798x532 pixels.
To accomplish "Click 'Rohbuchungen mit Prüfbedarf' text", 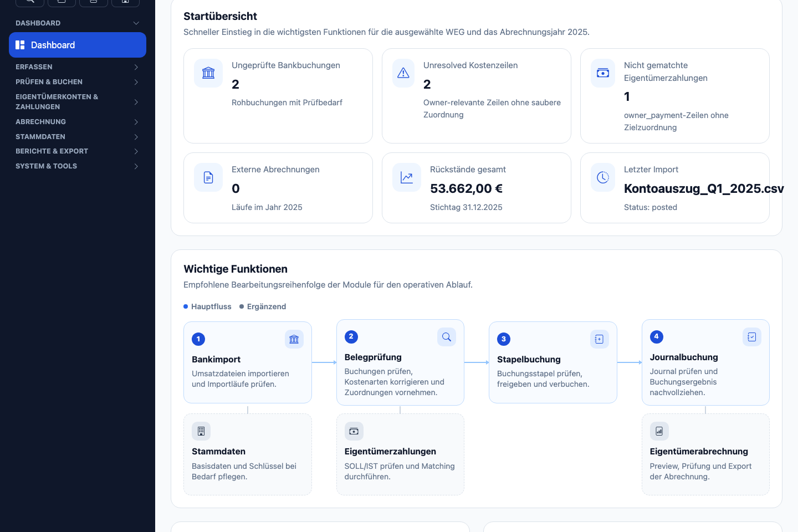I will (x=287, y=103).
